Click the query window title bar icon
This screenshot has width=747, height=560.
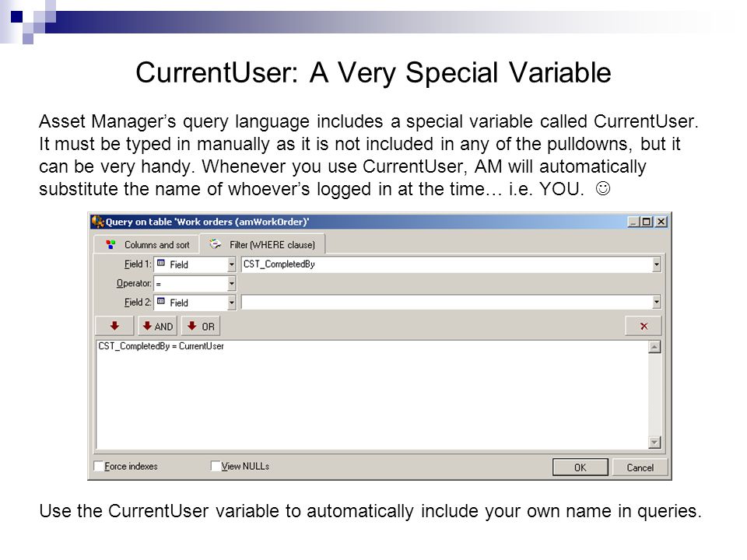click(98, 222)
